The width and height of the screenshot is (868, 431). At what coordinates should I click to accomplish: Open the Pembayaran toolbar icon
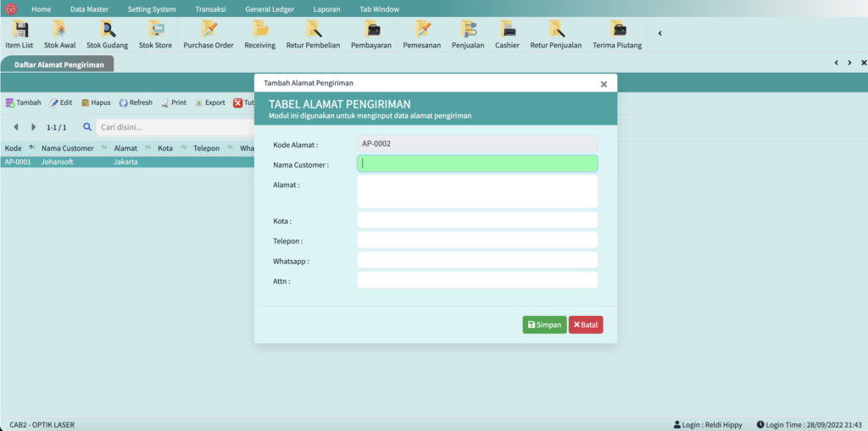tap(370, 35)
